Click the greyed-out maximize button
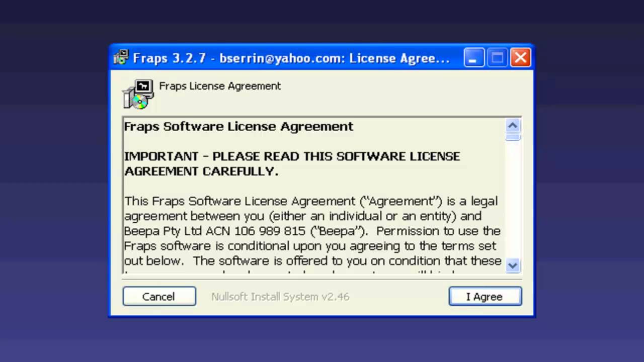The width and height of the screenshot is (644, 362). 497,58
